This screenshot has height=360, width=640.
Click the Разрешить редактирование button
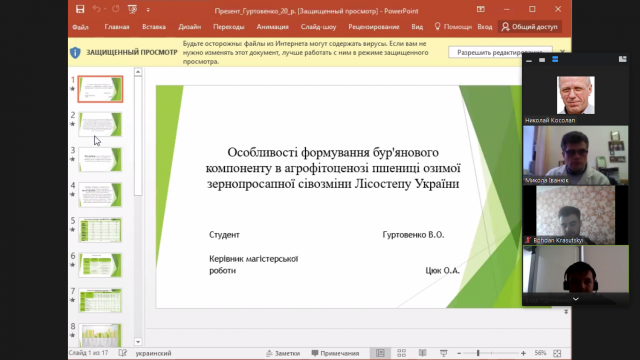click(500, 52)
